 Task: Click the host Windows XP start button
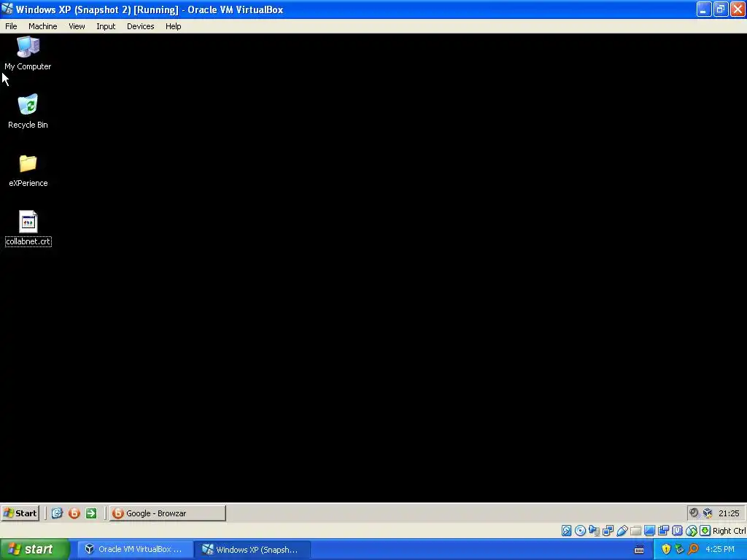point(35,549)
